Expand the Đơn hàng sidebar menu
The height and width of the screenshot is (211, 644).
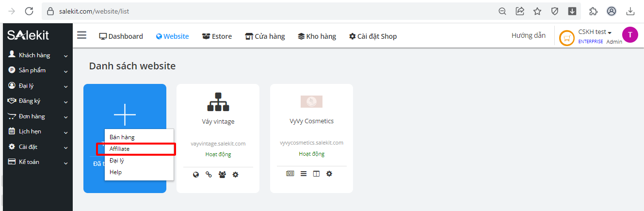[36, 116]
